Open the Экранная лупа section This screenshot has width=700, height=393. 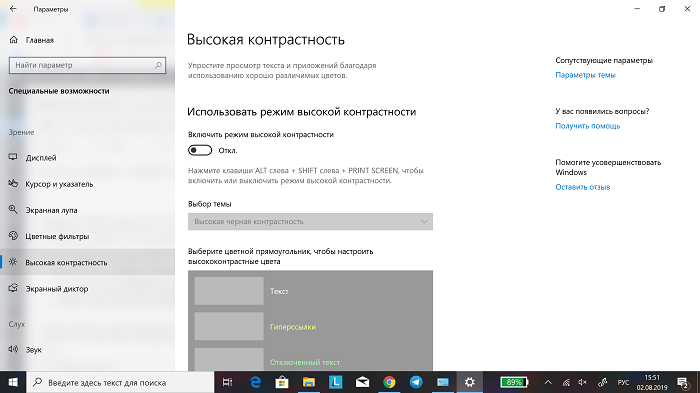88,210
